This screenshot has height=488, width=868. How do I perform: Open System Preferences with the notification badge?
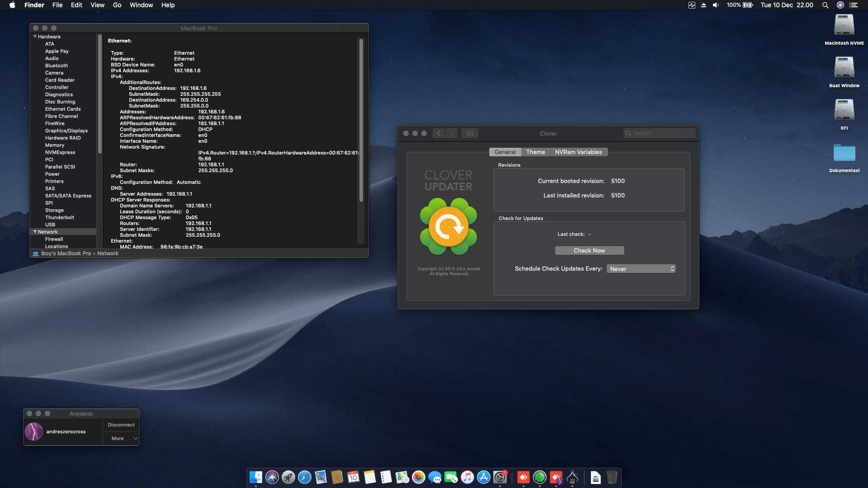pos(500,478)
